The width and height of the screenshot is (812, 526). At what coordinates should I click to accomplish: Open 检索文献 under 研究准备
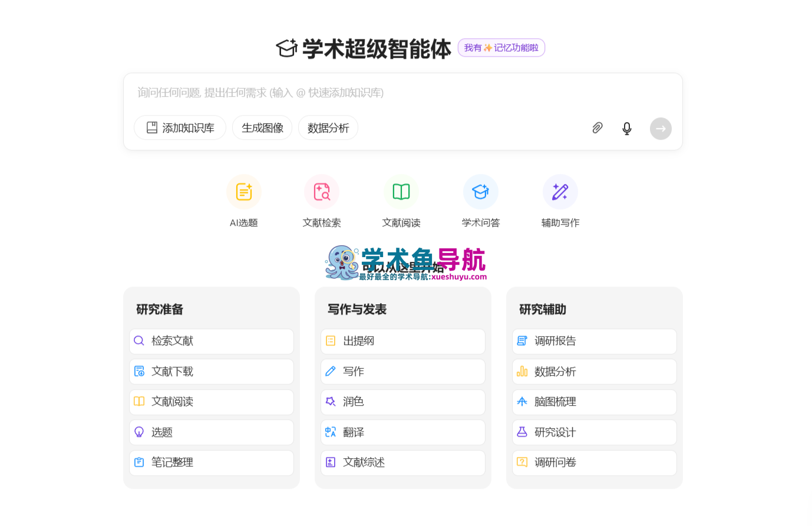[x=211, y=341]
